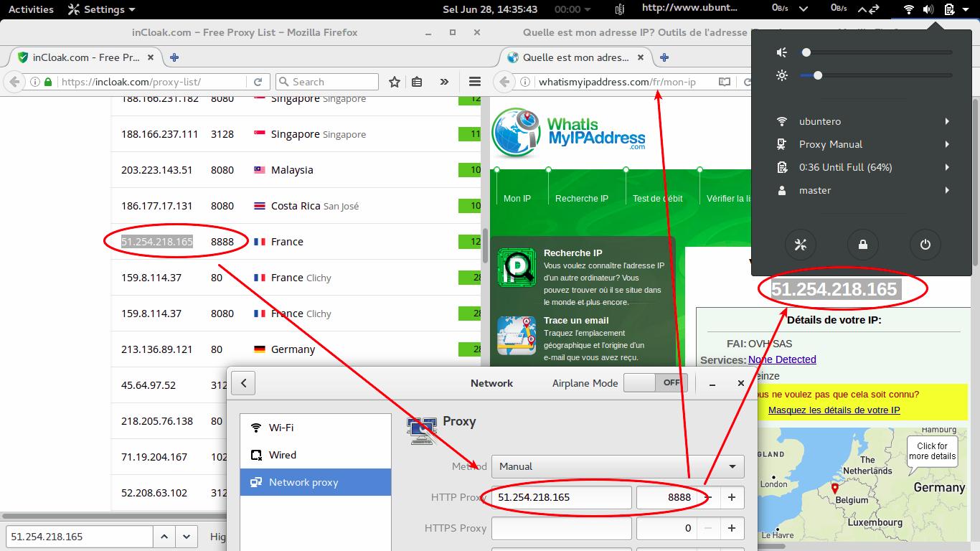Viewport: 980px width, 551px height.
Task: Go back in the Network settings window
Action: pyautogui.click(x=244, y=383)
